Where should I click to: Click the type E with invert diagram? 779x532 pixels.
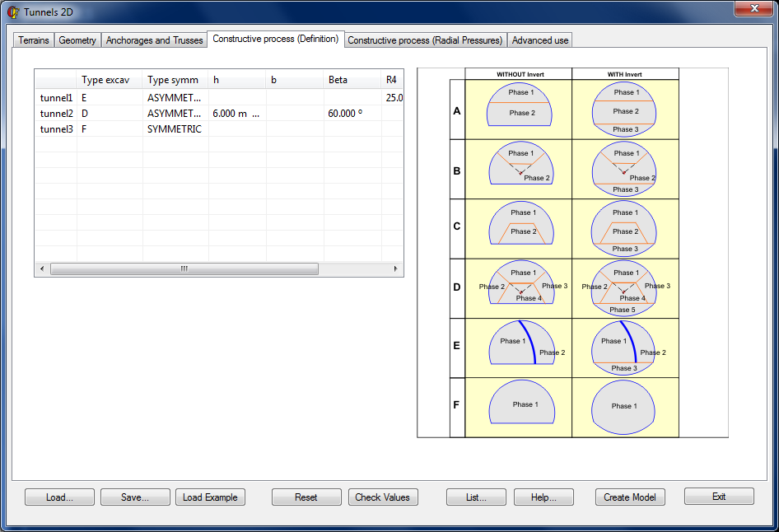[624, 348]
